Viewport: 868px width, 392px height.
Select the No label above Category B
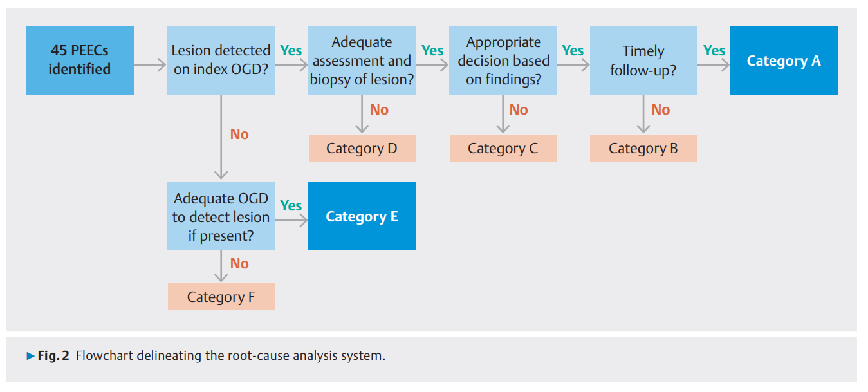point(660,110)
